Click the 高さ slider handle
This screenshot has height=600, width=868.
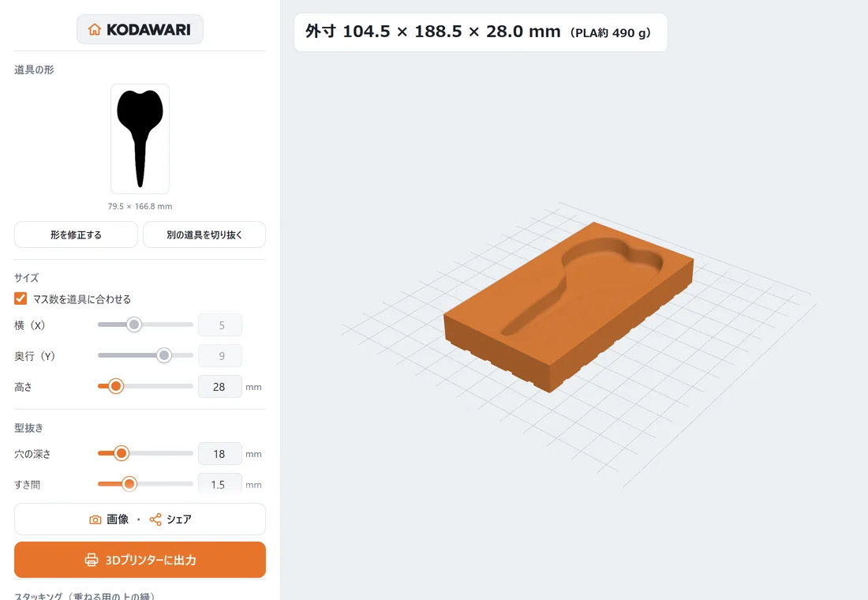(x=116, y=386)
